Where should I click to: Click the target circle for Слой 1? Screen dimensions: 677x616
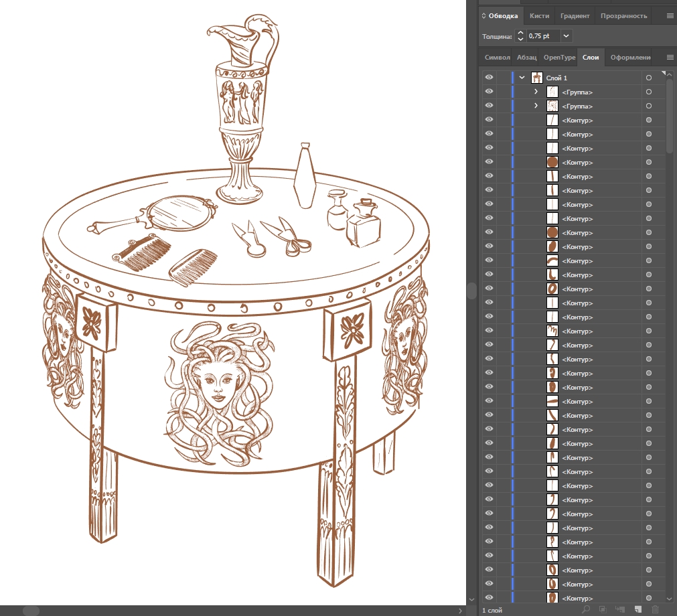[648, 78]
